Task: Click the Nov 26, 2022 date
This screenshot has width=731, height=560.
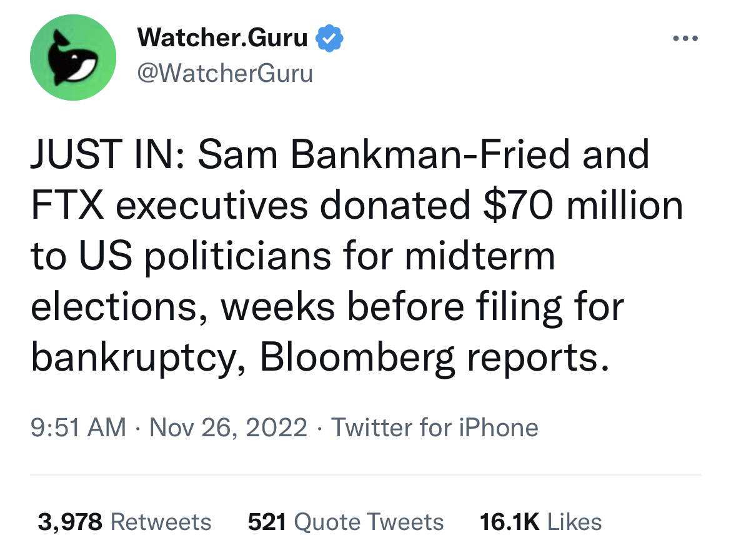Action: point(229,428)
